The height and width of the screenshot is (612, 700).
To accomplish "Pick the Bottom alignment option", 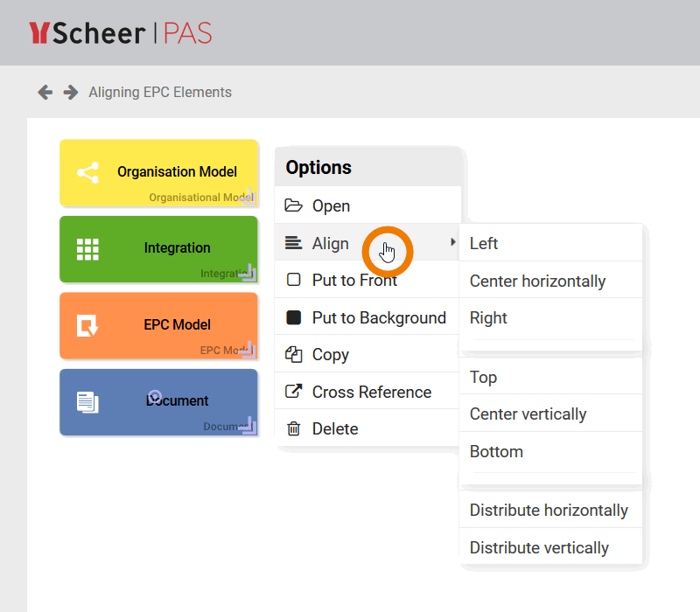I will 496,452.
